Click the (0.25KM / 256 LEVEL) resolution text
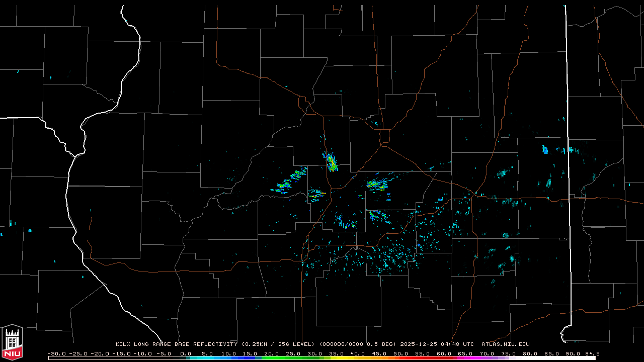The width and height of the screenshot is (644, 362). 278,344
